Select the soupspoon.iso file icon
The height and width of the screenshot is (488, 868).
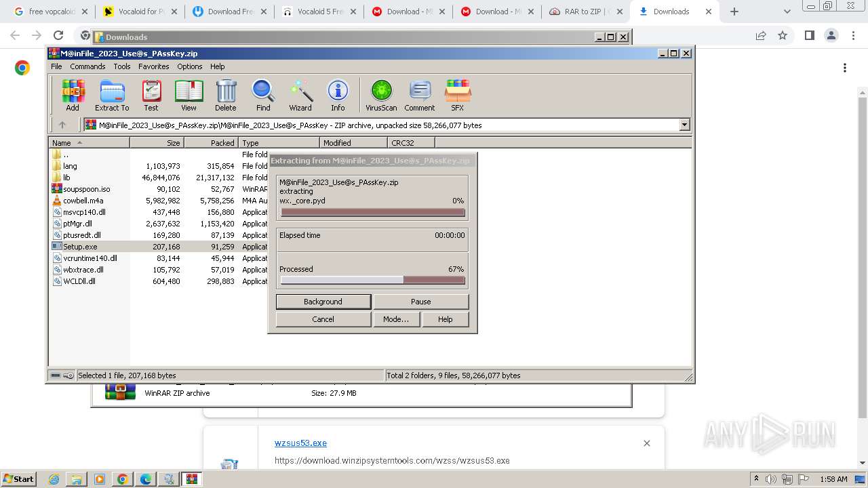[57, 189]
